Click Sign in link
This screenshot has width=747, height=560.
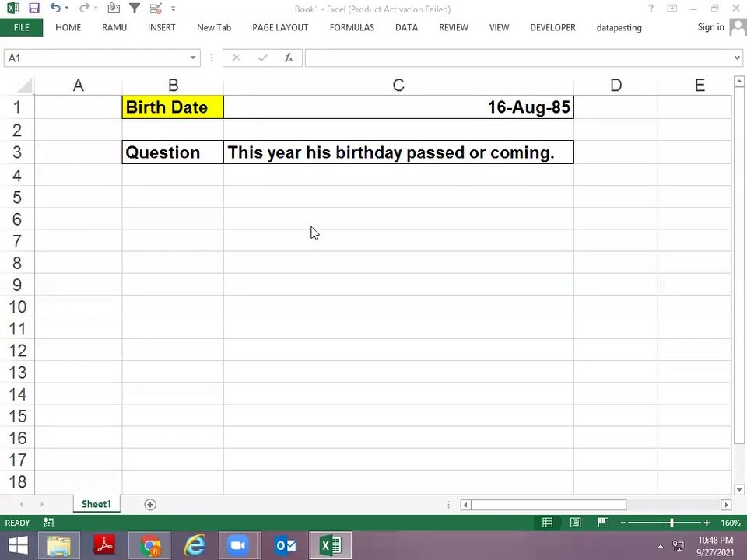(x=710, y=27)
